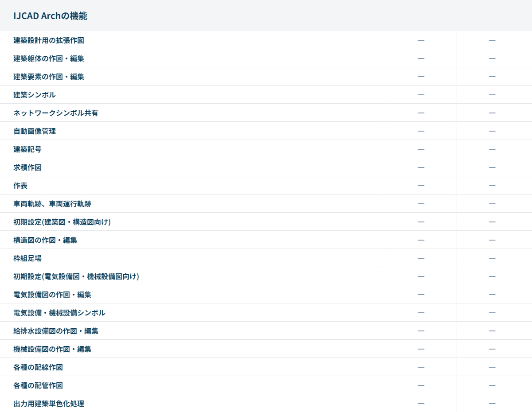Click the 自動画像管理 row label

click(35, 131)
